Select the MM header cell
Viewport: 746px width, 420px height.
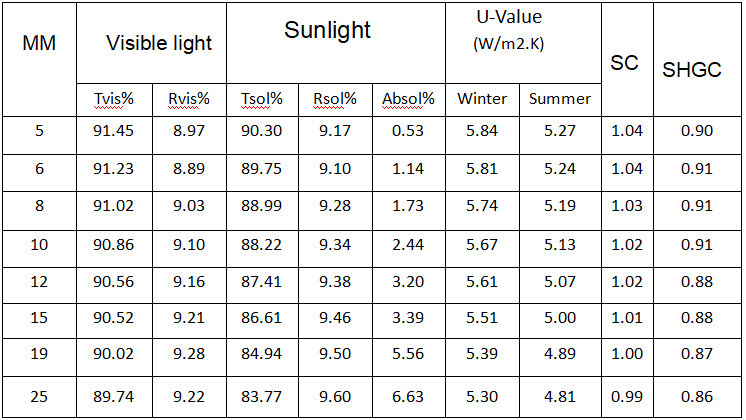pos(39,59)
